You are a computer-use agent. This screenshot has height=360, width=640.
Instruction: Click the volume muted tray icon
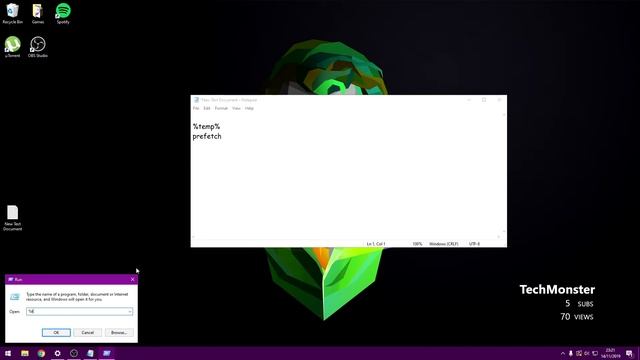[587, 353]
